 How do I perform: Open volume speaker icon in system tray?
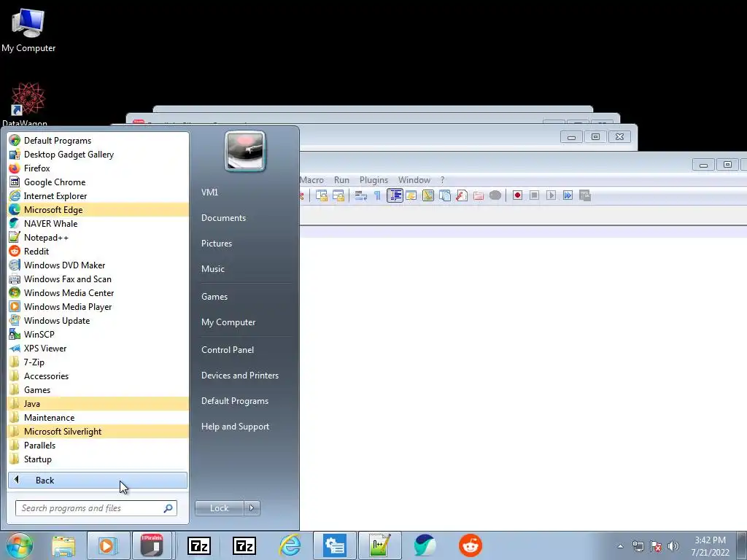(673, 546)
